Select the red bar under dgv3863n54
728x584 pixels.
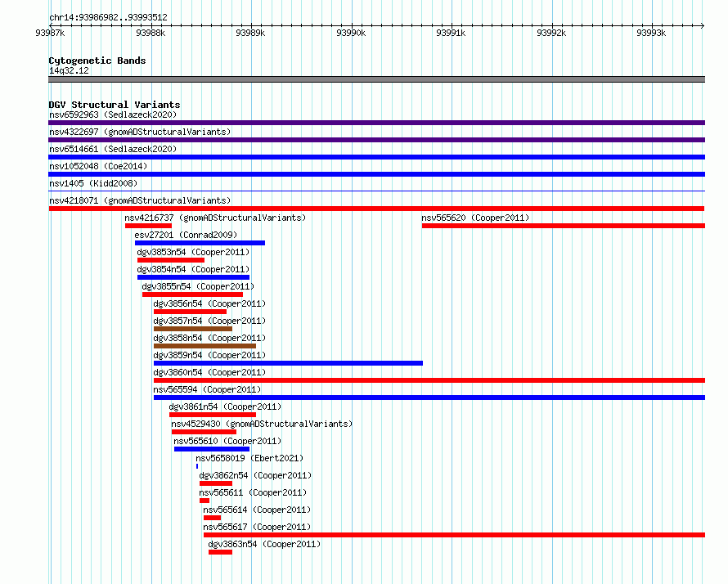click(x=221, y=552)
